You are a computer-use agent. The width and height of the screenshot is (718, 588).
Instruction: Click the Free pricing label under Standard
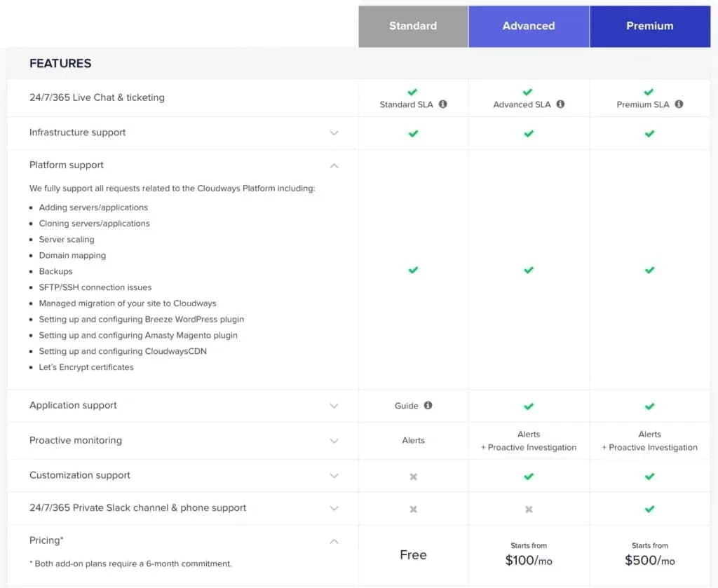pos(413,554)
